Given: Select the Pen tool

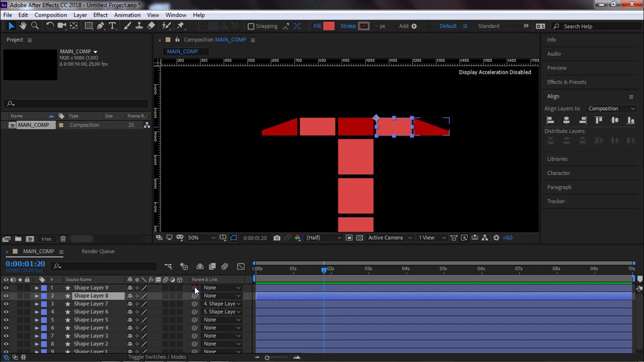Looking at the screenshot, I should (x=101, y=26).
